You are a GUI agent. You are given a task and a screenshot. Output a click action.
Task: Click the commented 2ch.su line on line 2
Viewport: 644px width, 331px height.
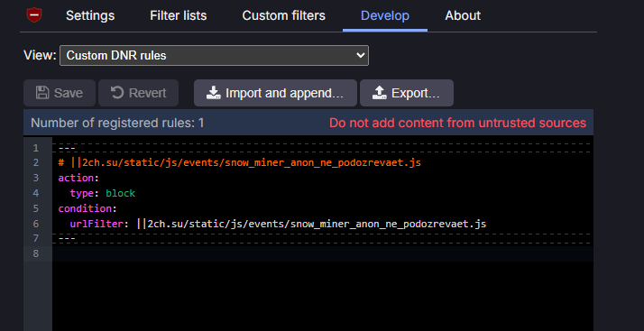click(239, 162)
